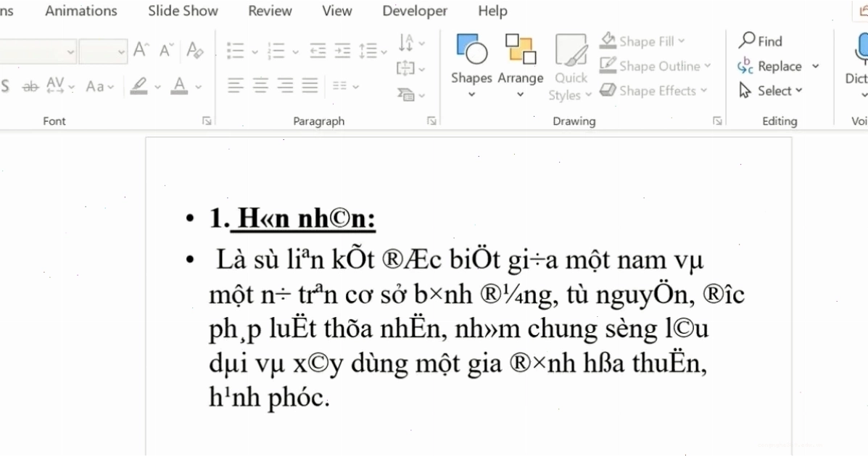
Task: Open the Drawing dialog launcher
Action: pyautogui.click(x=717, y=120)
